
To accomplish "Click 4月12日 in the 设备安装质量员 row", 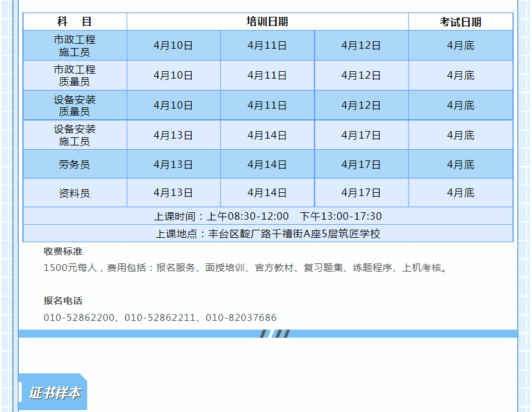I will pos(361,105).
